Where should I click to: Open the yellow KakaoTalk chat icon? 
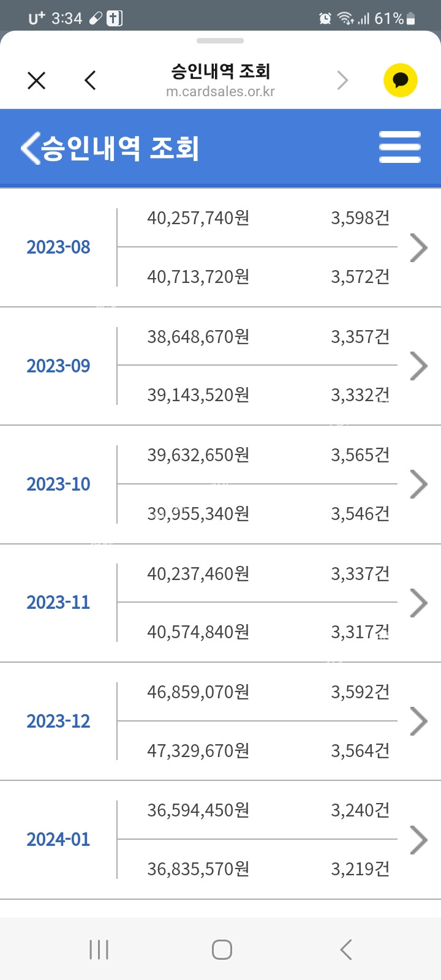click(x=401, y=80)
